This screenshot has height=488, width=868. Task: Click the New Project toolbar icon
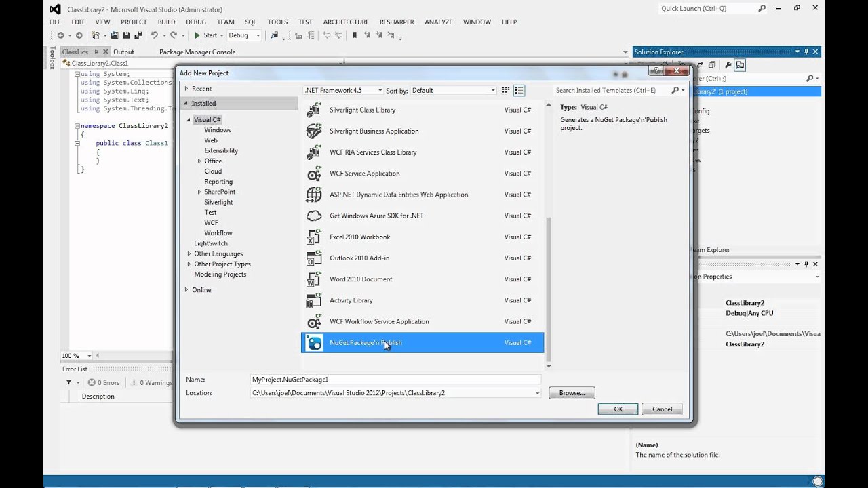(96, 35)
